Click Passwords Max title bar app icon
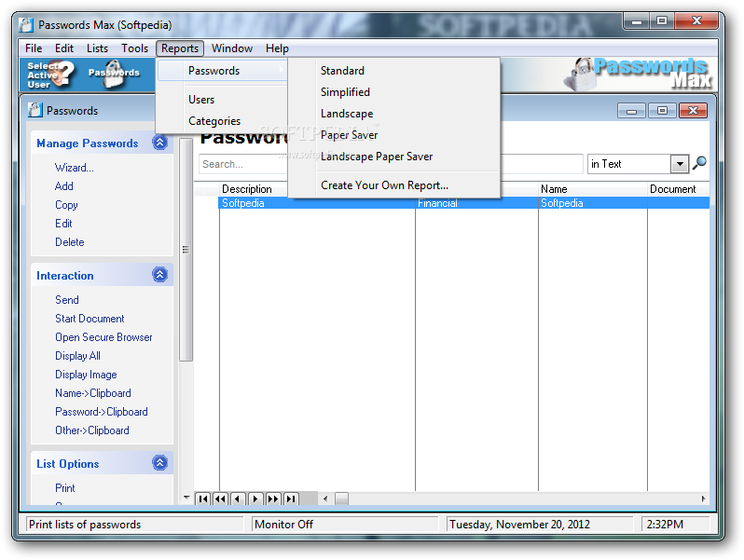744x560 pixels. click(x=26, y=24)
